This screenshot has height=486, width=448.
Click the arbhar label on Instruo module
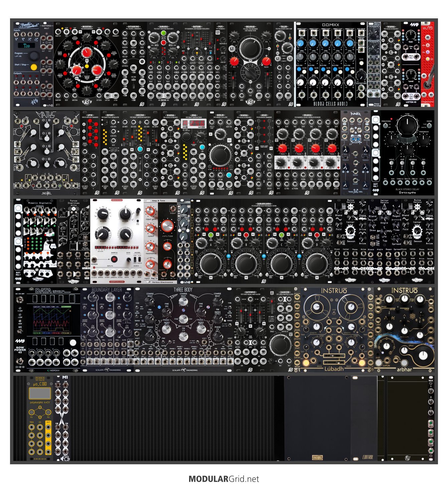[x=404, y=369]
